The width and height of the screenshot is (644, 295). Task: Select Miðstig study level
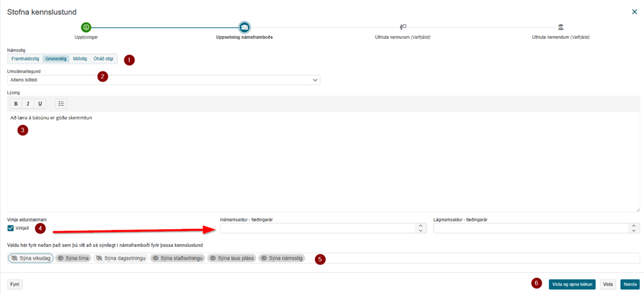tap(80, 59)
